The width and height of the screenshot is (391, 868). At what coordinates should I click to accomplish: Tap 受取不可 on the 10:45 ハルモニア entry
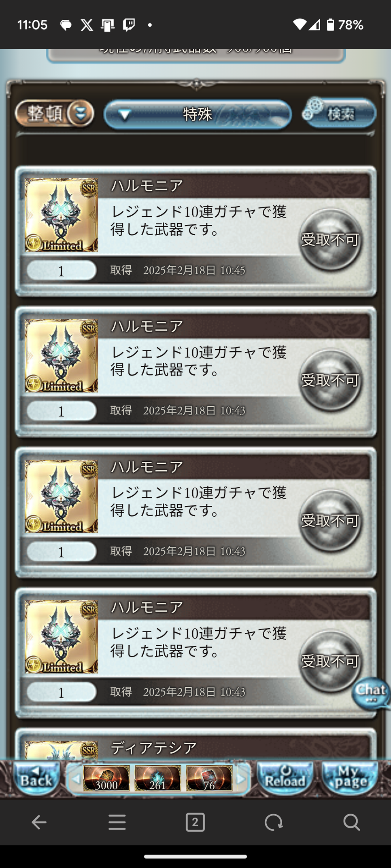coord(330,239)
